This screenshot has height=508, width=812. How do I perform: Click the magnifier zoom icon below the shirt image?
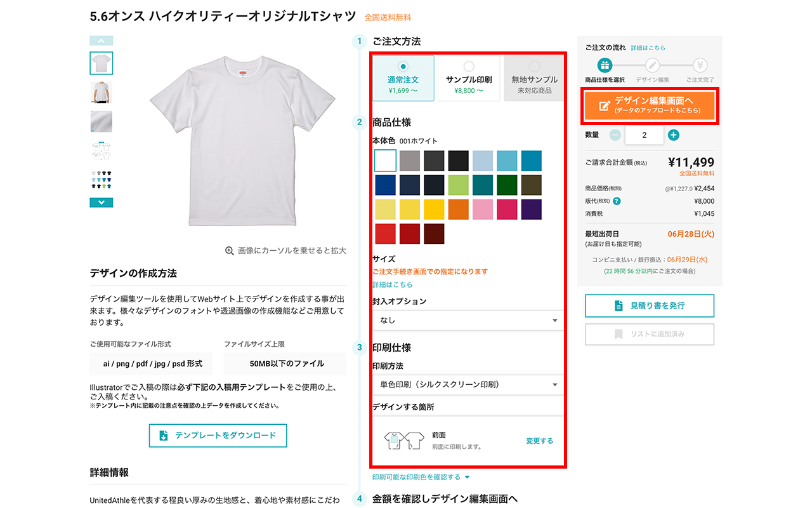(x=230, y=250)
